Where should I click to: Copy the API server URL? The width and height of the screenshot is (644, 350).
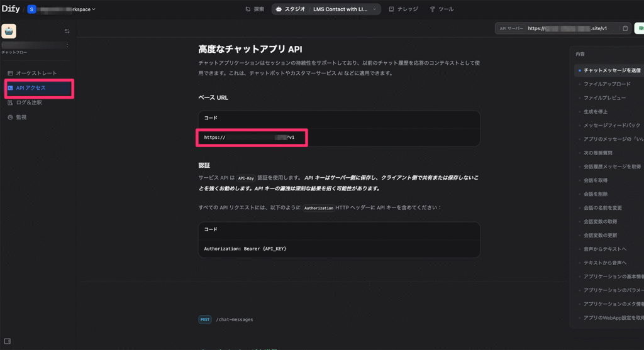coord(625,28)
